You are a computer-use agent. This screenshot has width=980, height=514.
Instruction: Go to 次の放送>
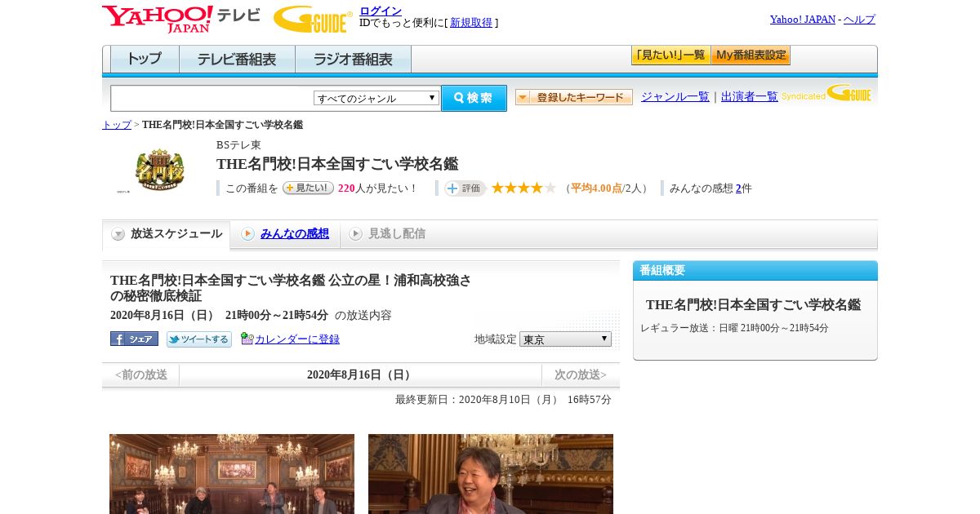(x=580, y=374)
